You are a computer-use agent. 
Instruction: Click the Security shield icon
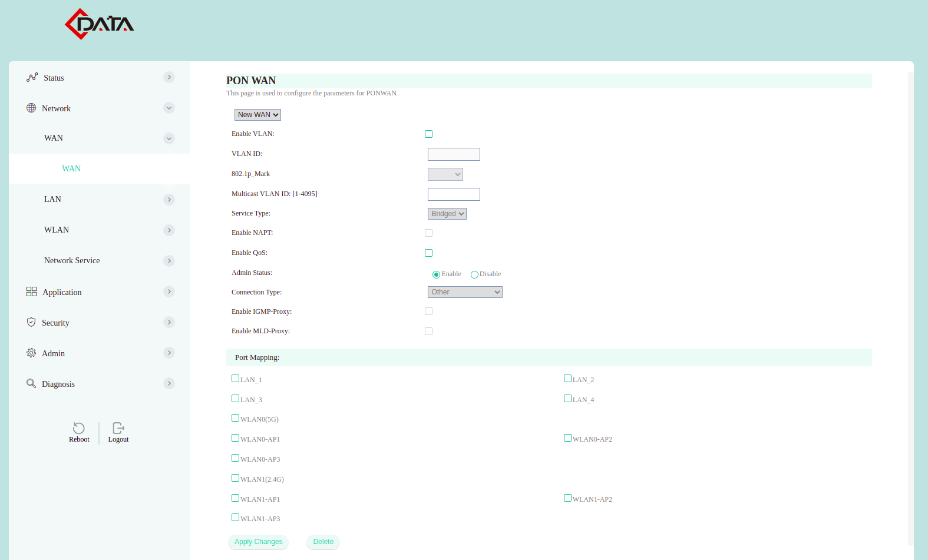click(x=31, y=322)
